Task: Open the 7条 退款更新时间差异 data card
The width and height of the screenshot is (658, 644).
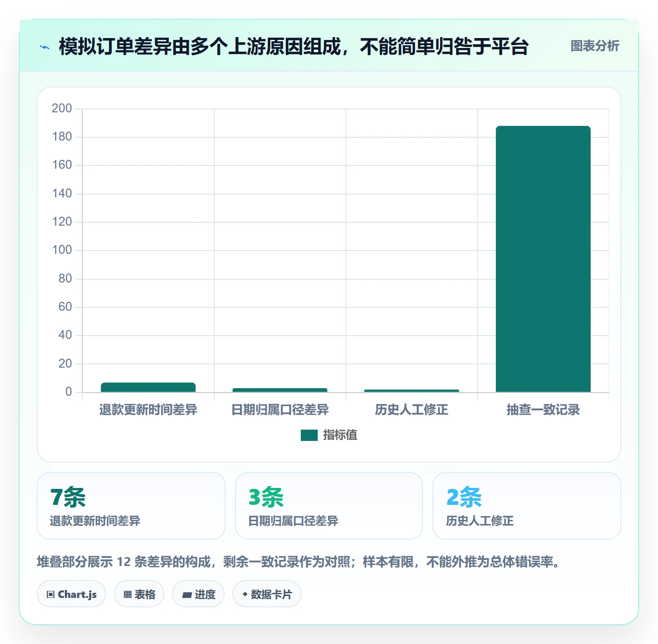Action: 131,506
